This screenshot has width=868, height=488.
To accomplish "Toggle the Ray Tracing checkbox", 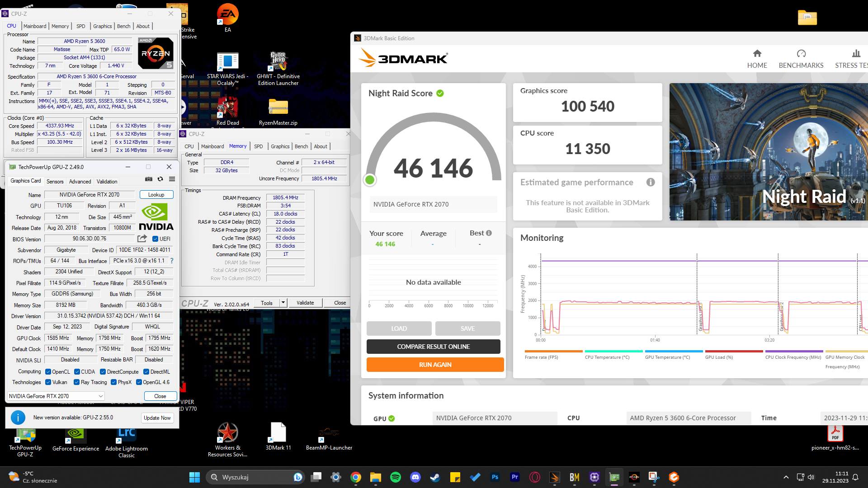I will (77, 382).
